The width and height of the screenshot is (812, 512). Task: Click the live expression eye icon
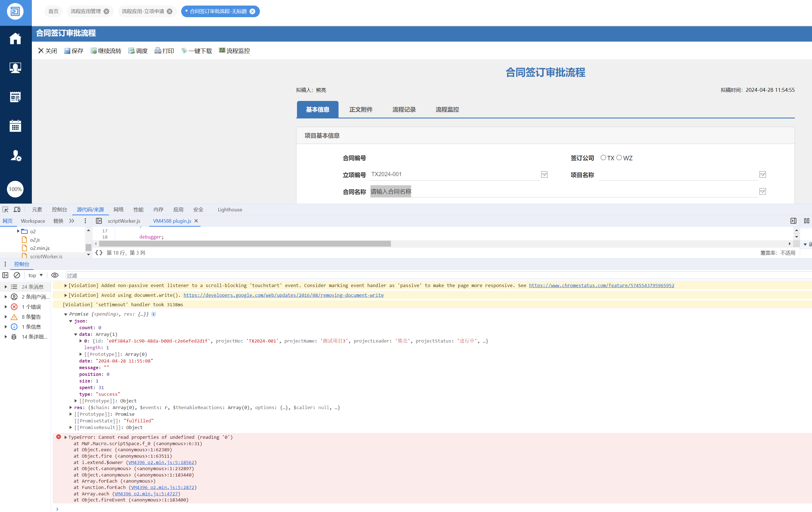55,275
